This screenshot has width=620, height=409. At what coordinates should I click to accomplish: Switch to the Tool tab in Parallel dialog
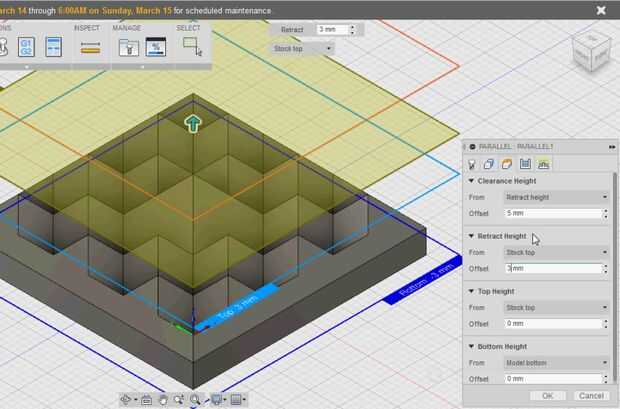473,164
